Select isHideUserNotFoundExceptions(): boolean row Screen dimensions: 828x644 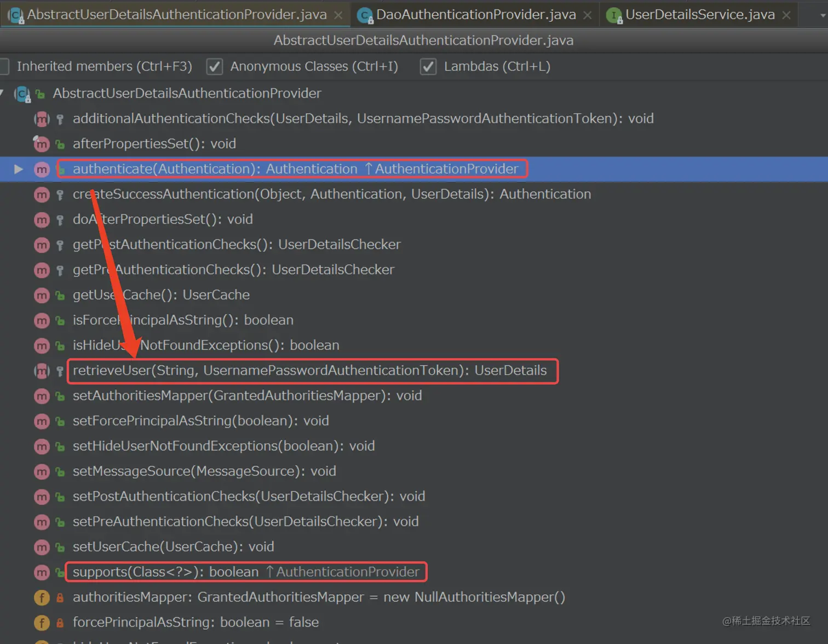(414, 346)
